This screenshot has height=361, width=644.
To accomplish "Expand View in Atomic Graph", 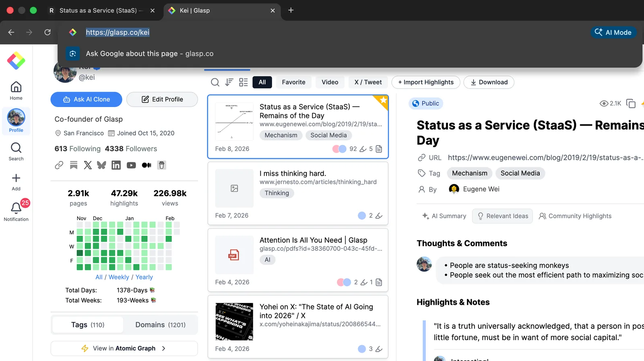I will pyautogui.click(x=124, y=349).
